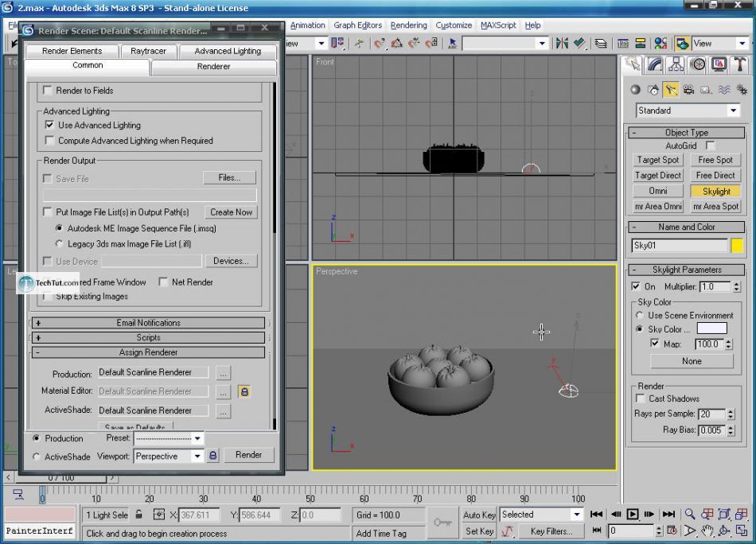Go to start of animation

coord(596,514)
